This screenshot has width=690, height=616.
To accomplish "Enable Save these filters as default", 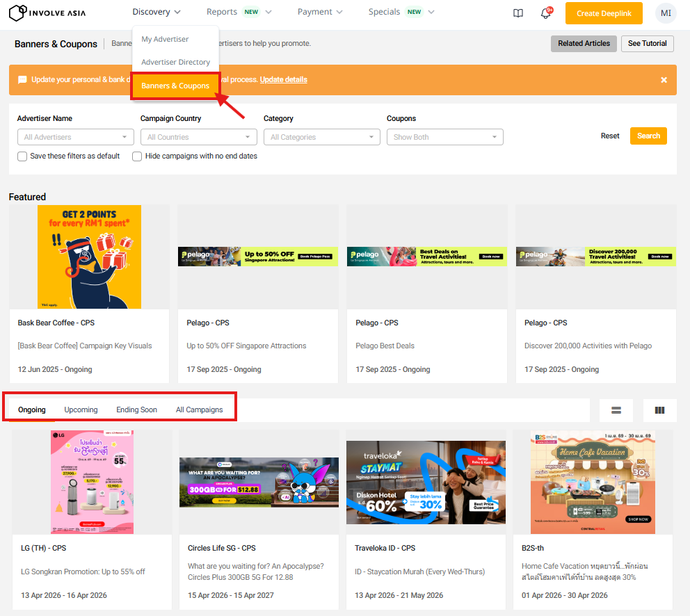I will [22, 156].
